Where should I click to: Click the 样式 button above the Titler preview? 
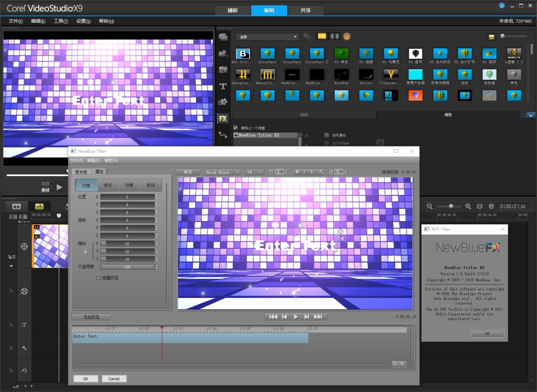pyautogui.click(x=188, y=172)
